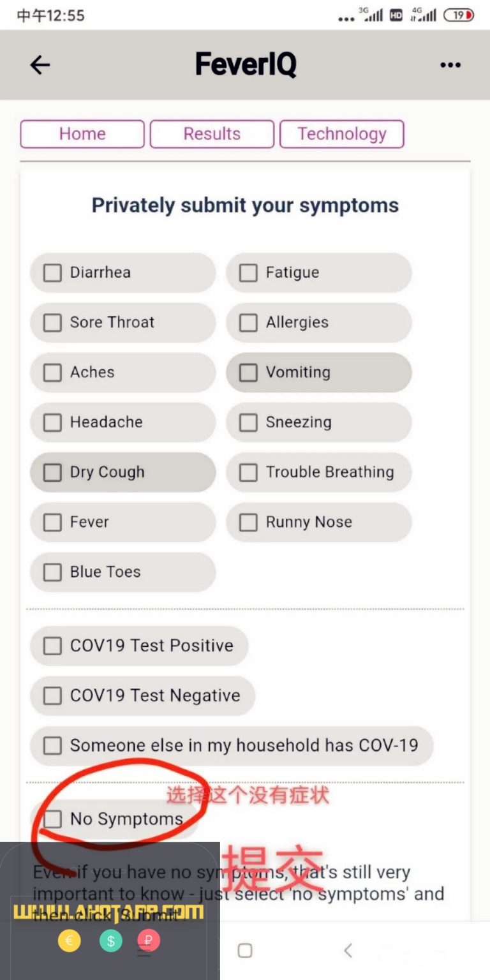Open the three-dot more options menu
Screen dimensions: 490x980
[450, 65]
